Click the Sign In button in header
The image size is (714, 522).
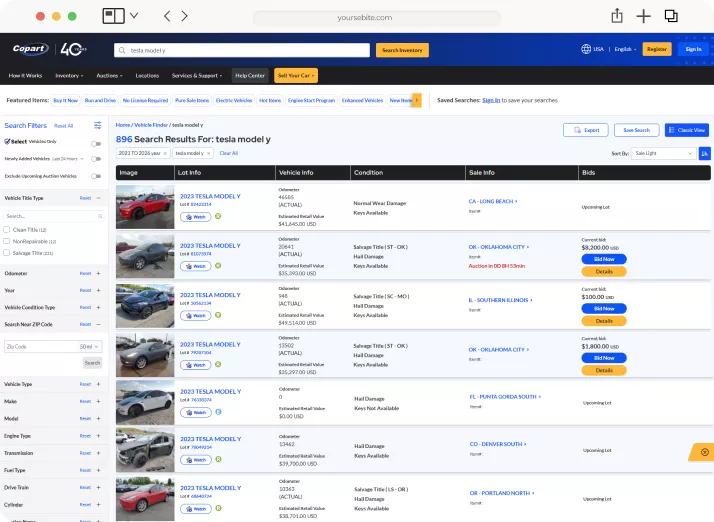click(693, 49)
